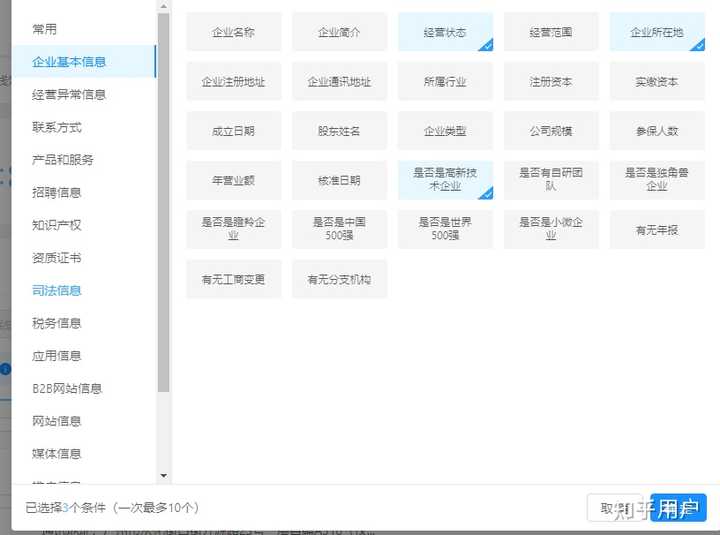Select 是否是中国500强 condition
This screenshot has width=720, height=535.
(x=339, y=230)
